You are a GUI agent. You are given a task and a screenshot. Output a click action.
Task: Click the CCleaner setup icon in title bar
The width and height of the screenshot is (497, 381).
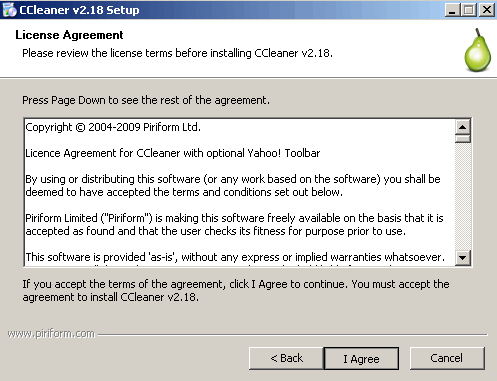(x=9, y=10)
